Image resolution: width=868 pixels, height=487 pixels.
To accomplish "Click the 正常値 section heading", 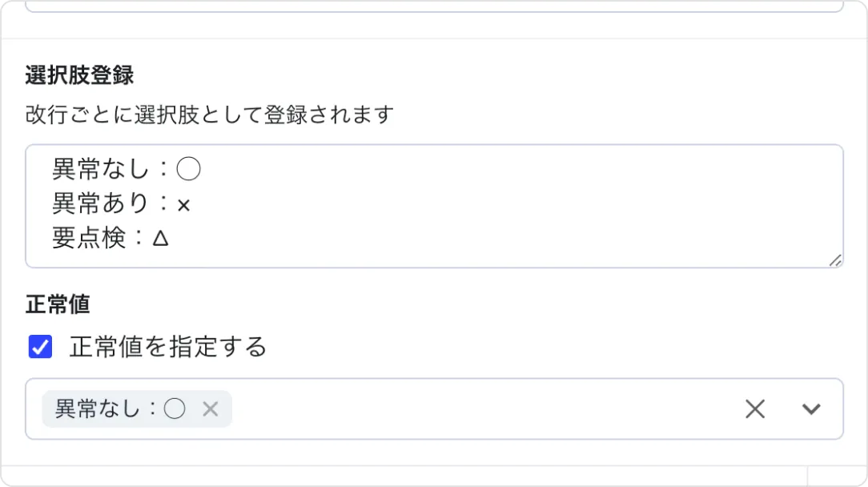I will click(58, 304).
